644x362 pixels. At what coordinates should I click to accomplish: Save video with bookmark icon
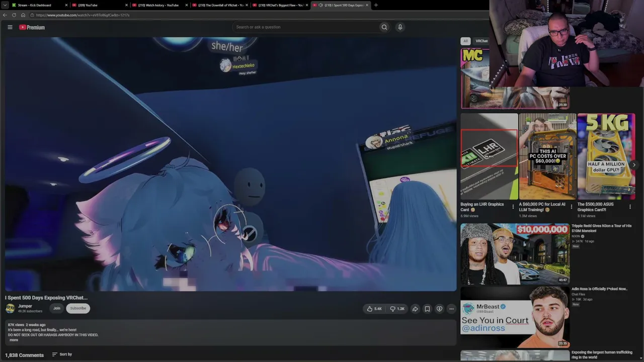tap(427, 309)
